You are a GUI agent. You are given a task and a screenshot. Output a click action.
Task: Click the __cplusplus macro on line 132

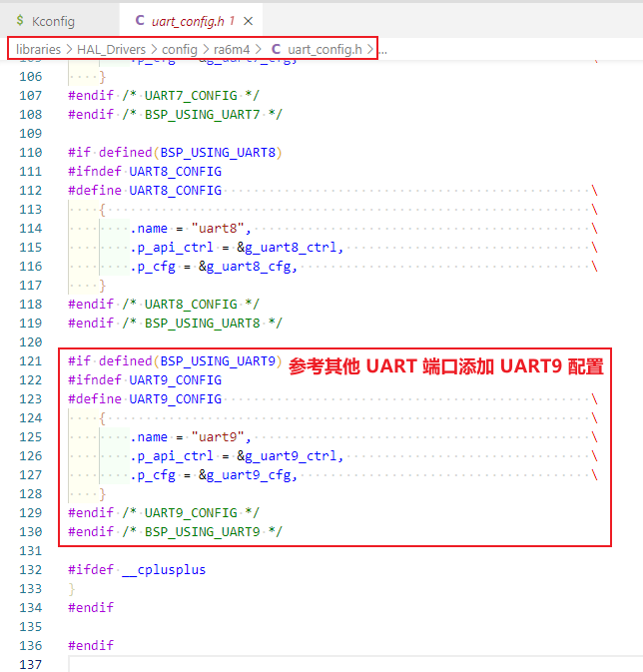tap(163, 569)
